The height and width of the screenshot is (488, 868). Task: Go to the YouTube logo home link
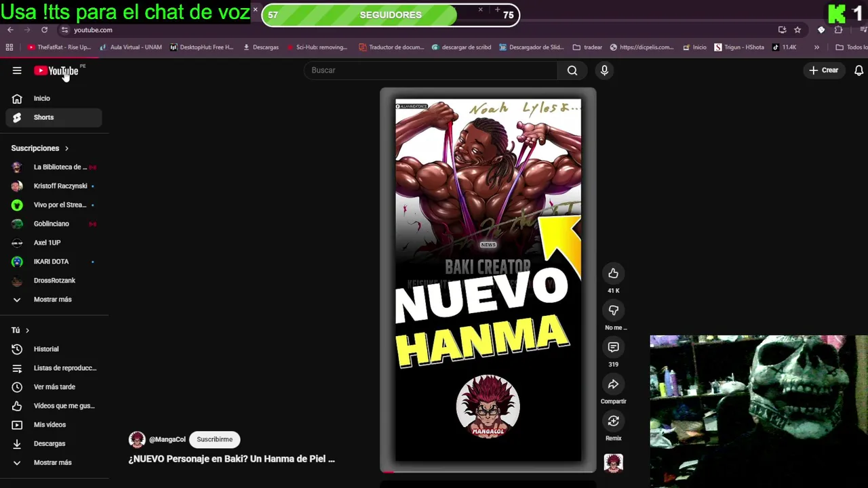coord(56,70)
